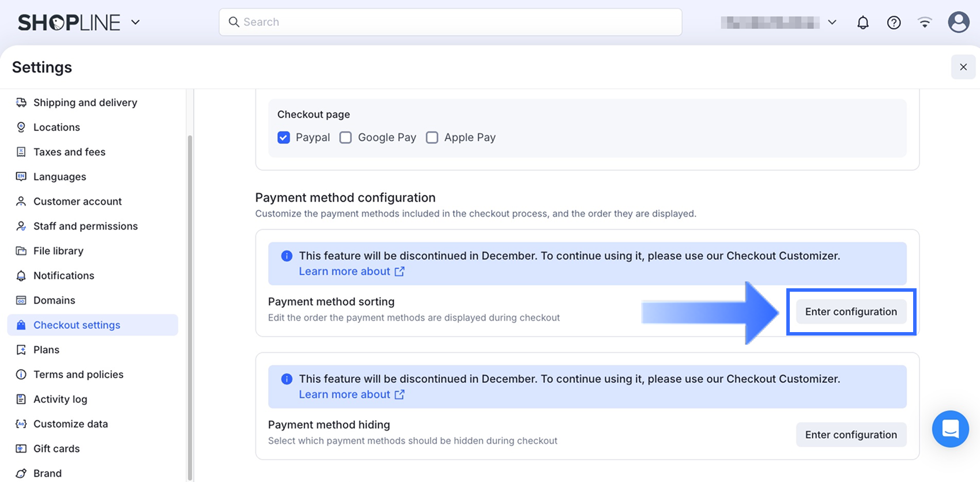This screenshot has width=980, height=482.
Task: Click the wifi status icon
Action: coord(925,22)
